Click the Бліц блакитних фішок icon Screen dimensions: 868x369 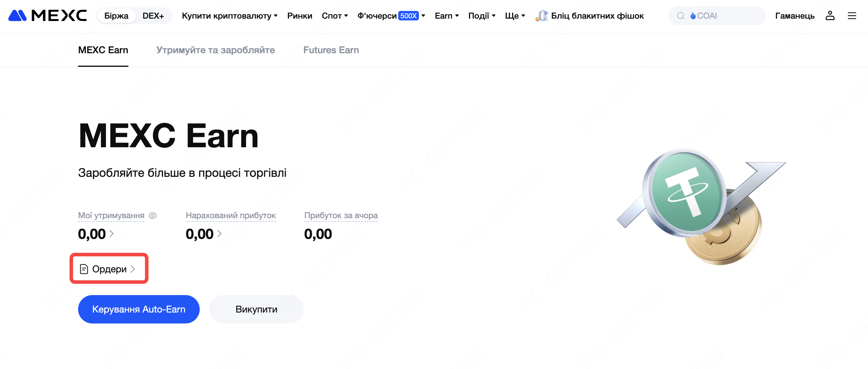coord(541,15)
